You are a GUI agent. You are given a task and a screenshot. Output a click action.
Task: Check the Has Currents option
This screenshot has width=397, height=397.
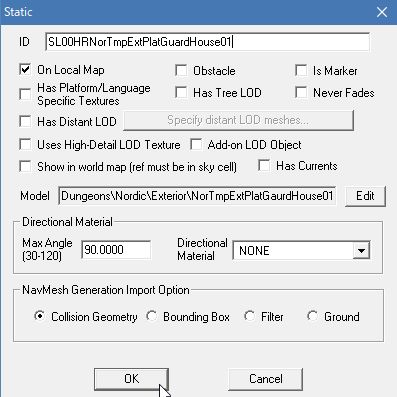264,166
